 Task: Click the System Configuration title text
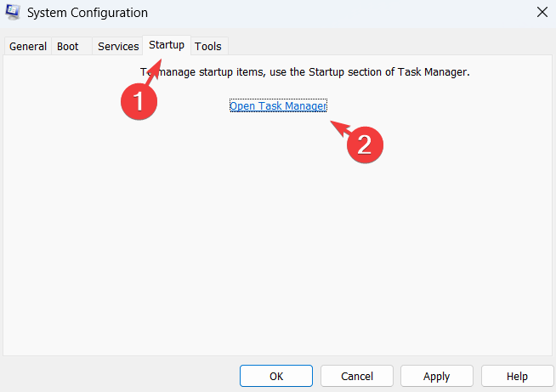click(x=88, y=13)
